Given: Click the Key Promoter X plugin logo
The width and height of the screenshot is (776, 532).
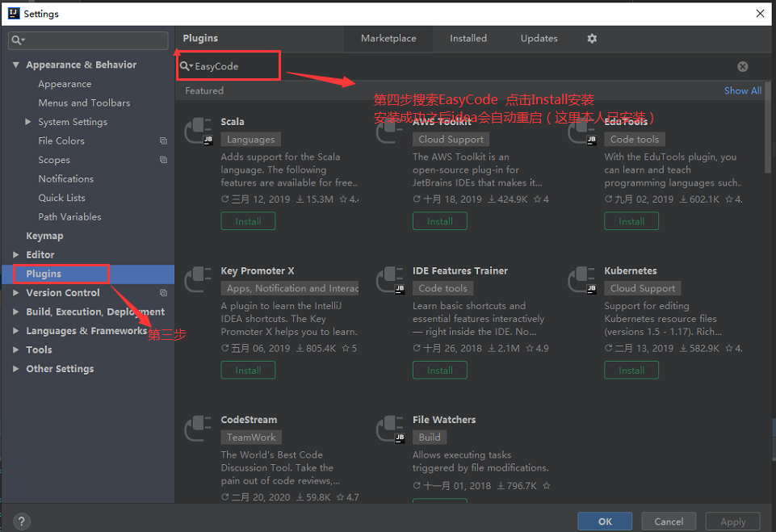Looking at the screenshot, I should (199, 279).
